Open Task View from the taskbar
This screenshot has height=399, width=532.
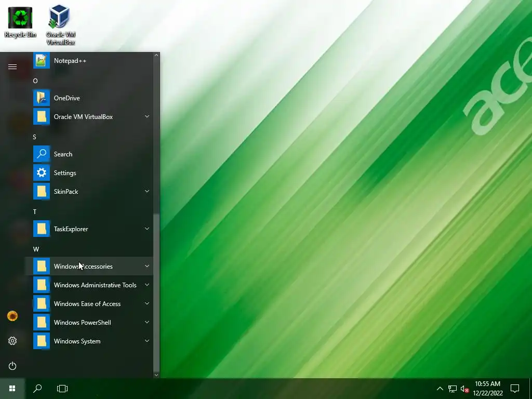[x=62, y=389]
